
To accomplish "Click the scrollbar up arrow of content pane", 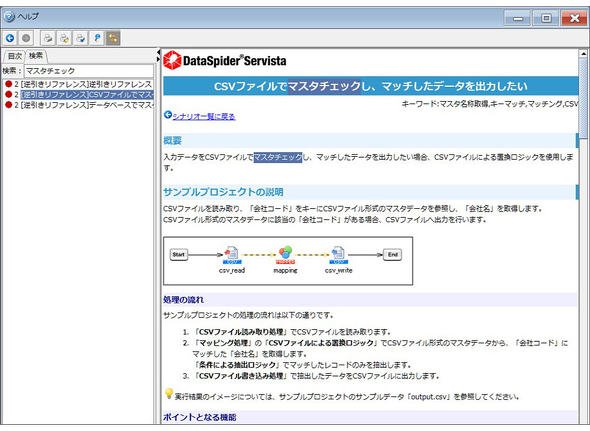I will 583,53.
